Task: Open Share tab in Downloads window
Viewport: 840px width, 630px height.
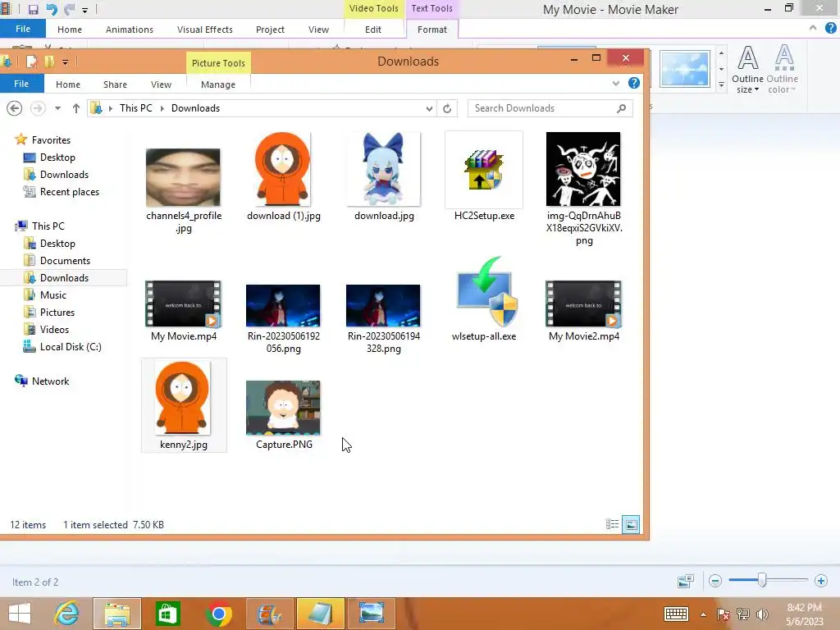Action: pos(115,84)
